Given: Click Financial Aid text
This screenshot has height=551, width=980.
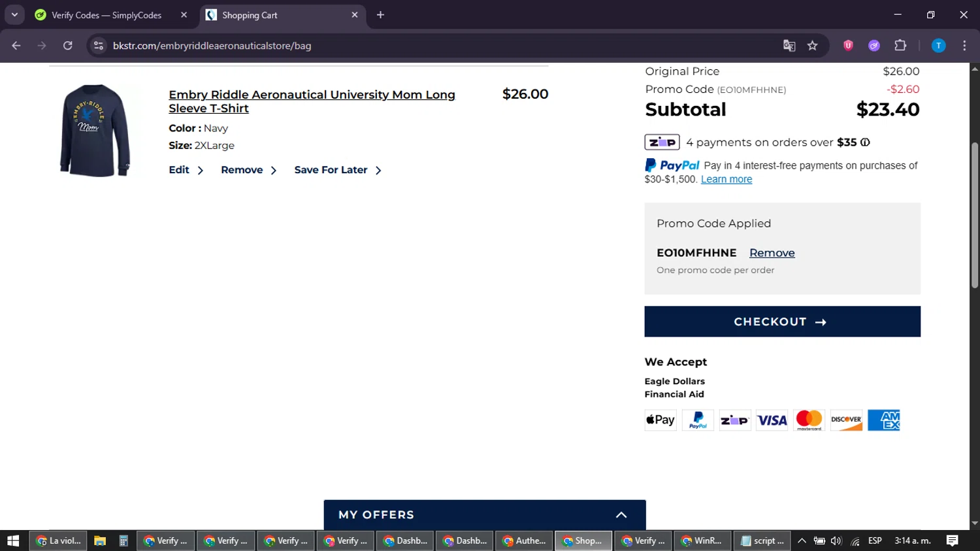Looking at the screenshot, I should [x=674, y=394].
